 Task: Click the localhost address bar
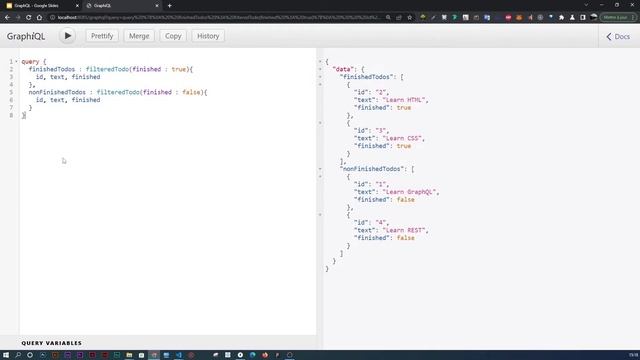pos(218,18)
